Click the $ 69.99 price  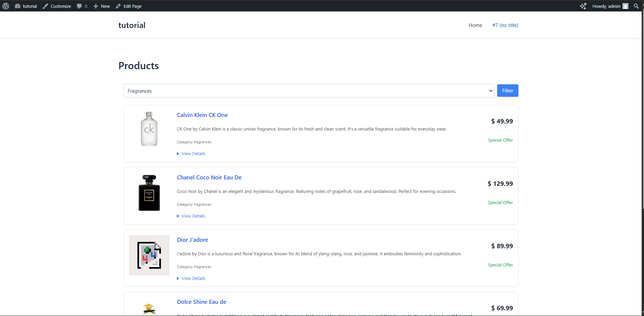(x=502, y=308)
